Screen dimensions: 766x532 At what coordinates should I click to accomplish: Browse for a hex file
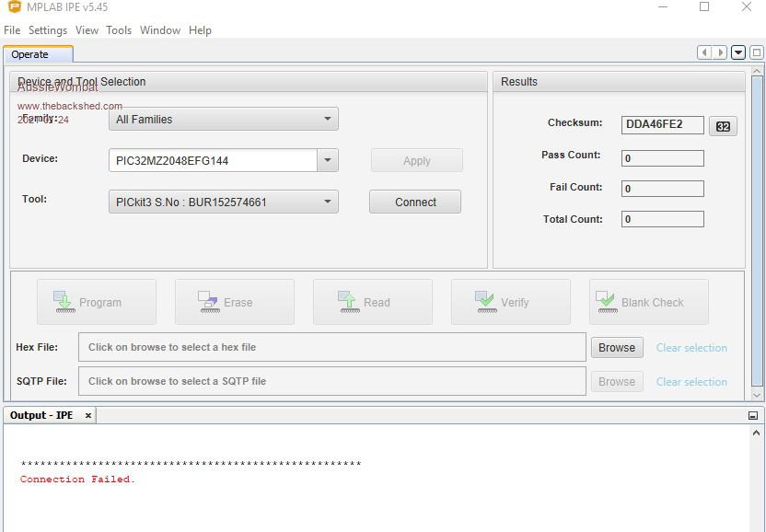pyautogui.click(x=617, y=348)
